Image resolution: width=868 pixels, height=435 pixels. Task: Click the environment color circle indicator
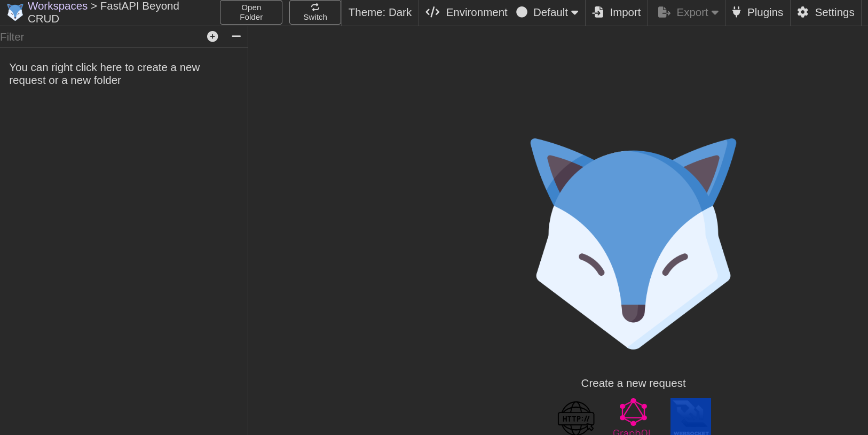522,12
